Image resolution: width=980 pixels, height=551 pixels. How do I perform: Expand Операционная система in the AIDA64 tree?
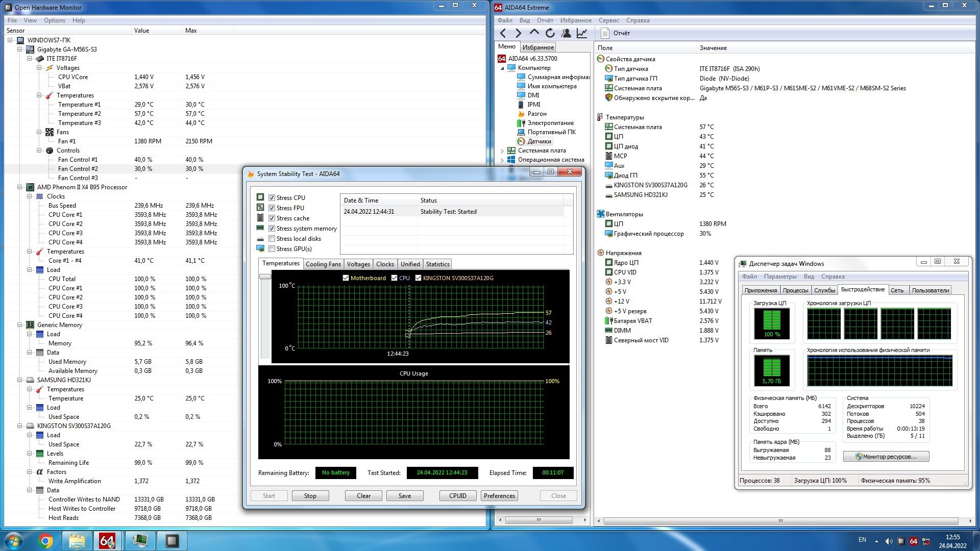502,160
